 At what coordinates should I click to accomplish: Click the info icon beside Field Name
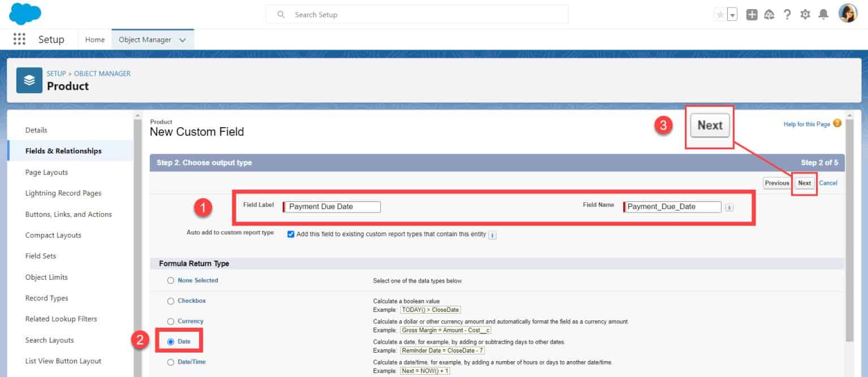(x=729, y=207)
